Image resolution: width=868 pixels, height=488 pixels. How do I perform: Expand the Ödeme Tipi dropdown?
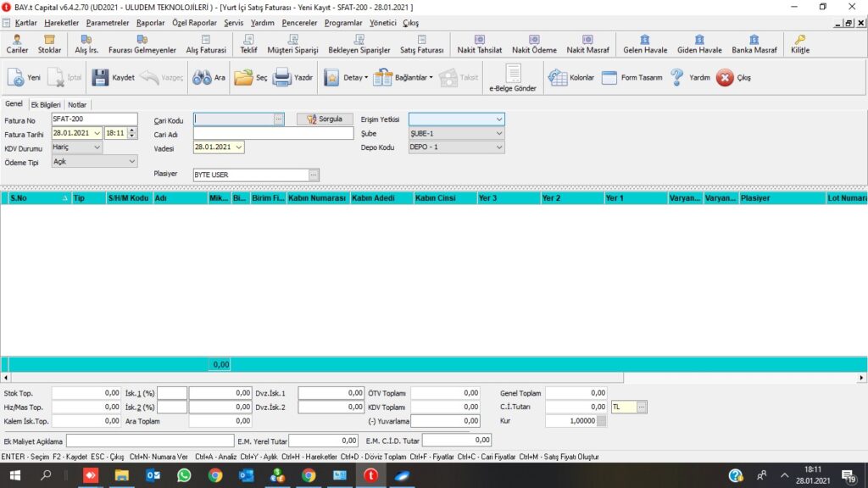(x=131, y=161)
